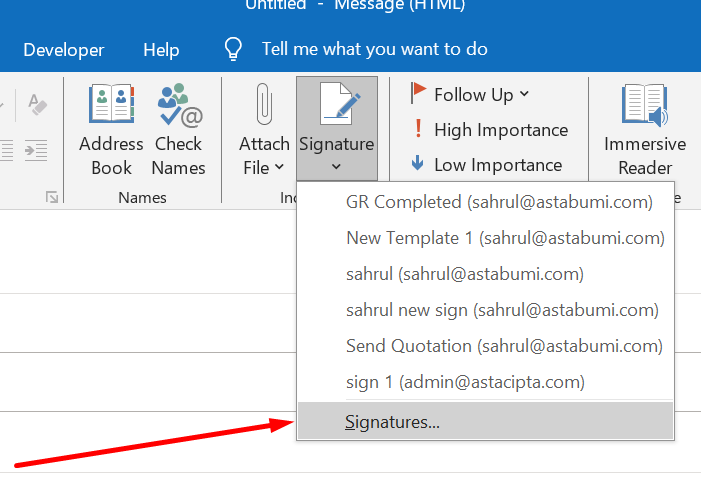Image resolution: width=701 pixels, height=490 pixels.
Task: Collapse the Signature dropdown chevron
Action: click(x=336, y=168)
